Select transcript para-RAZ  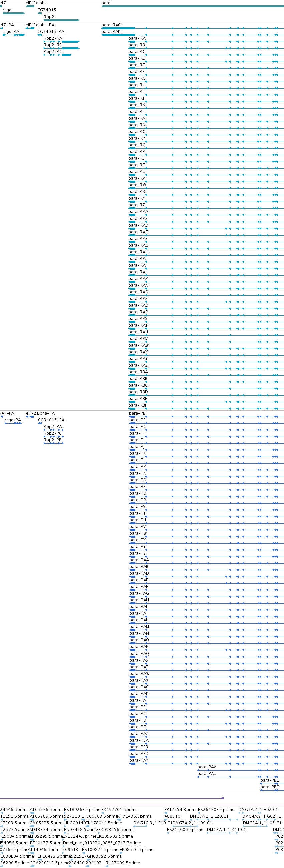click(138, 365)
